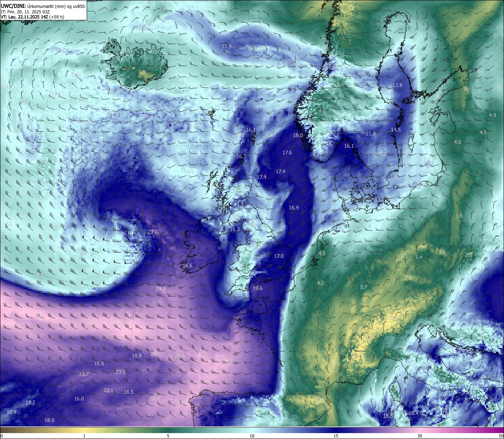Click the 15 tick on the color scale
The width and height of the screenshot is (504, 439).
pyautogui.click(x=336, y=436)
